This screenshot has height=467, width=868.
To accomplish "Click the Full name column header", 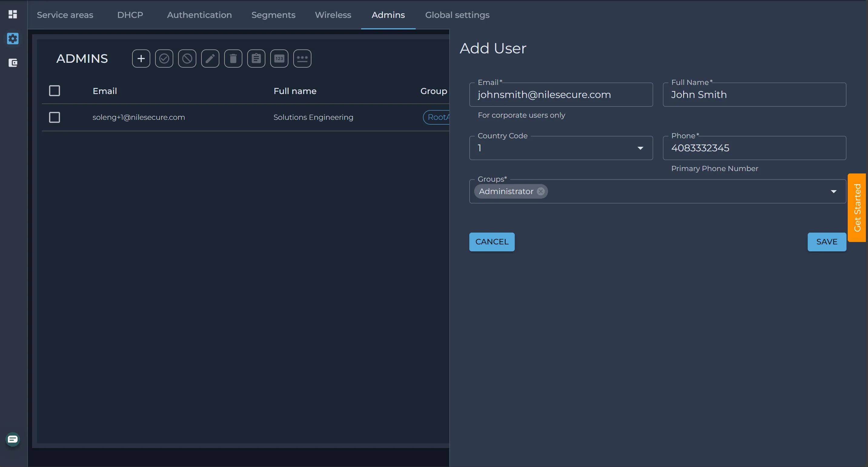I will (x=295, y=91).
